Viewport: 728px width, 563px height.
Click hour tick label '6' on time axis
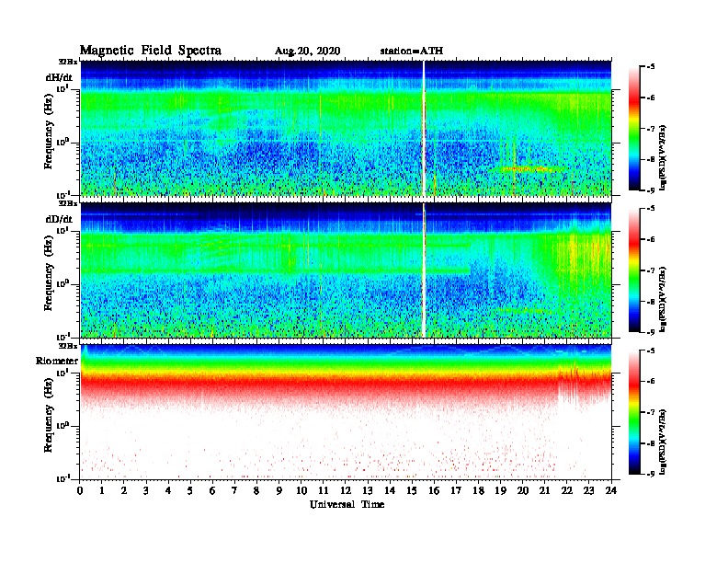[x=212, y=490]
